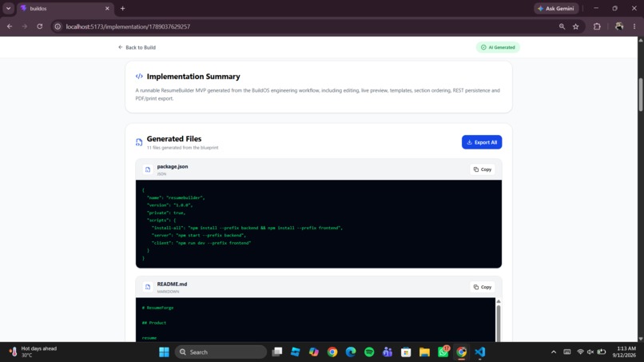
Task: Click the package.json file name
Action: 173,166
